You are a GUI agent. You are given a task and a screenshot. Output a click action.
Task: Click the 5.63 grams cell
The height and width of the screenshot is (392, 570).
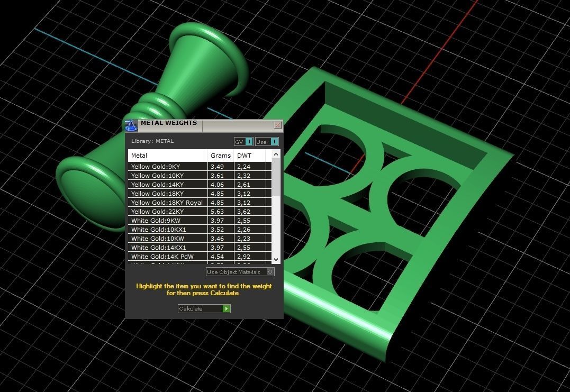[221, 212]
